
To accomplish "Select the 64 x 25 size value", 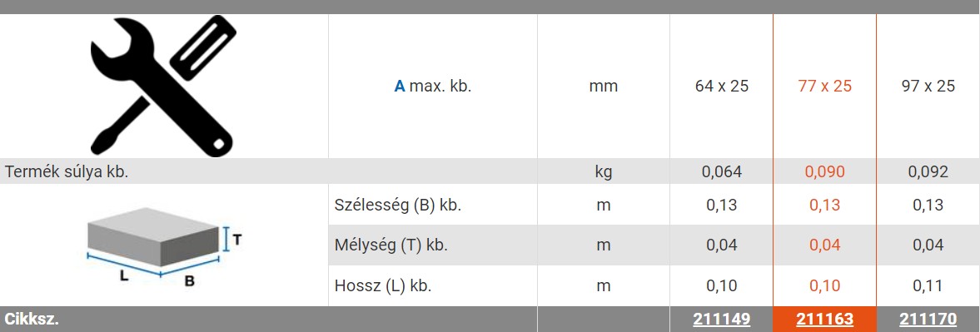I will tap(721, 87).
